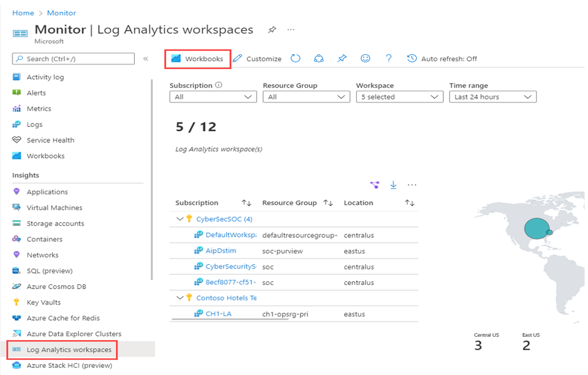This screenshot has height=375, width=588.
Task: Refresh the workspace view
Action: (295, 58)
